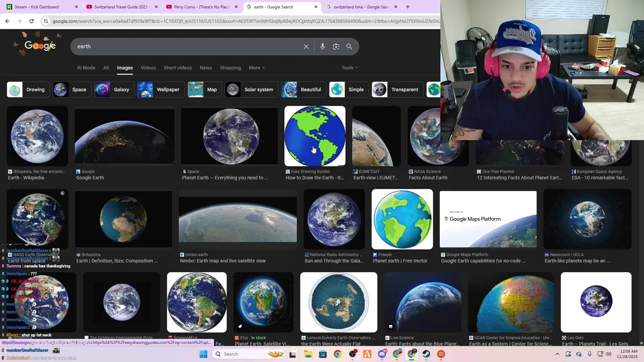Screen dimensions: 644x362
Task: Open Google Lens image search icon
Action: click(336, 46)
